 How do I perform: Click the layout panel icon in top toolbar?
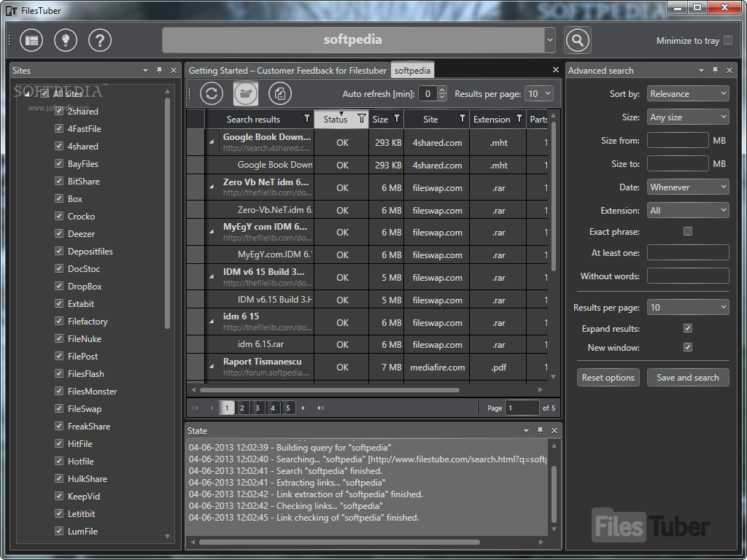[31, 41]
